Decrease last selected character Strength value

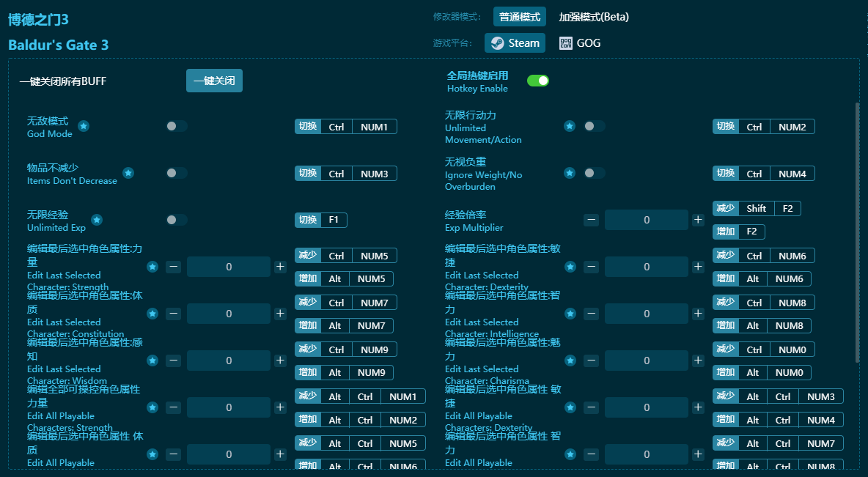click(173, 267)
